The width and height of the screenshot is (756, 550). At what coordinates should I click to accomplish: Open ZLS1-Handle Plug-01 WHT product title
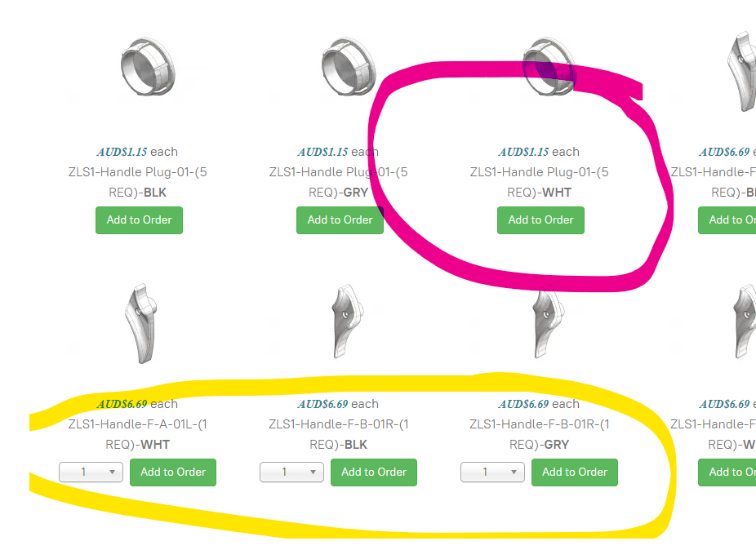540,182
